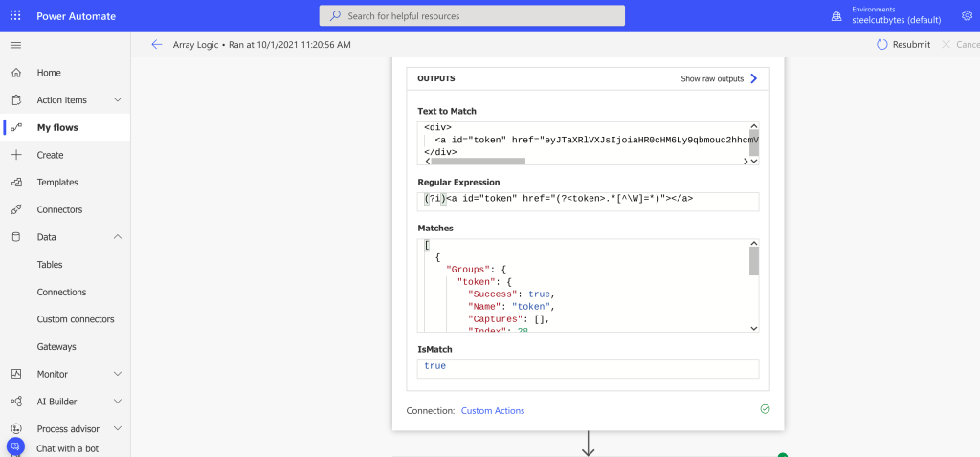Open the app launcher waffle icon
This screenshot has width=980, height=457.
point(15,15)
